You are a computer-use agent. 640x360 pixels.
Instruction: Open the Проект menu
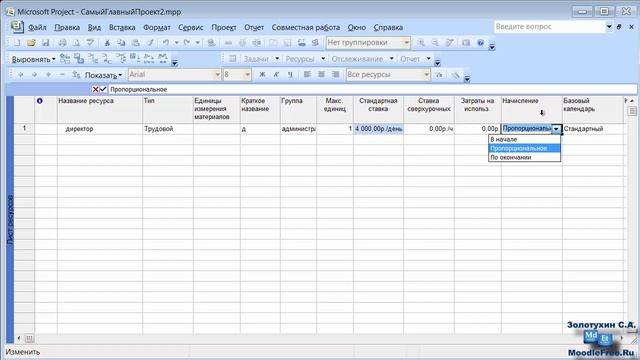coord(224,27)
